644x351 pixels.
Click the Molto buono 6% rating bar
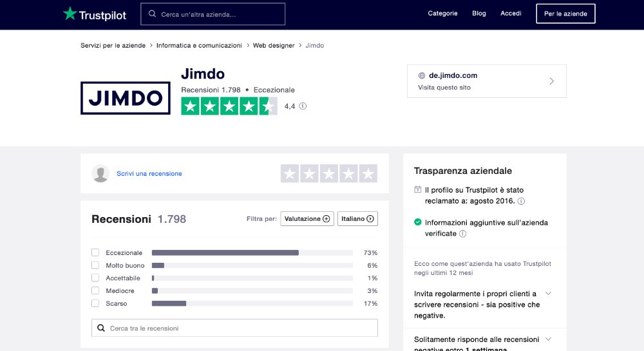(252, 265)
